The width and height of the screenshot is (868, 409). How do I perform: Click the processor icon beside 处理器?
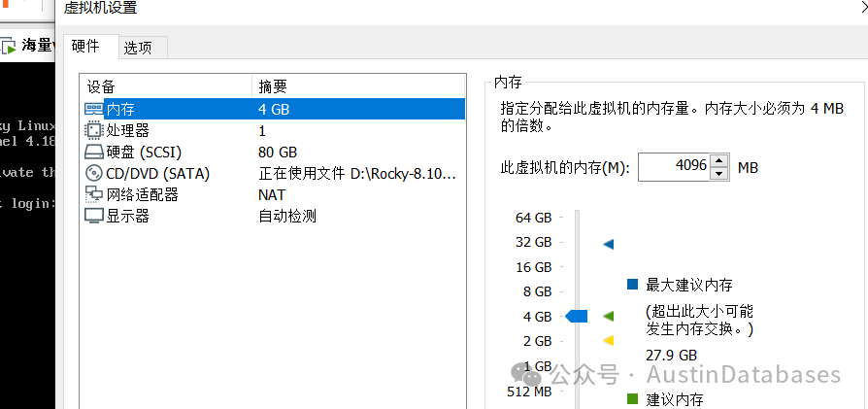[93, 130]
